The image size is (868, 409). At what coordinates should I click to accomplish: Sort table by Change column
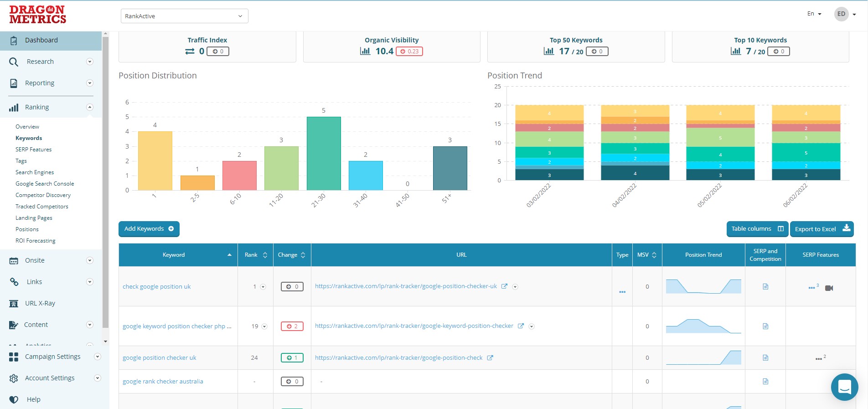pos(292,255)
